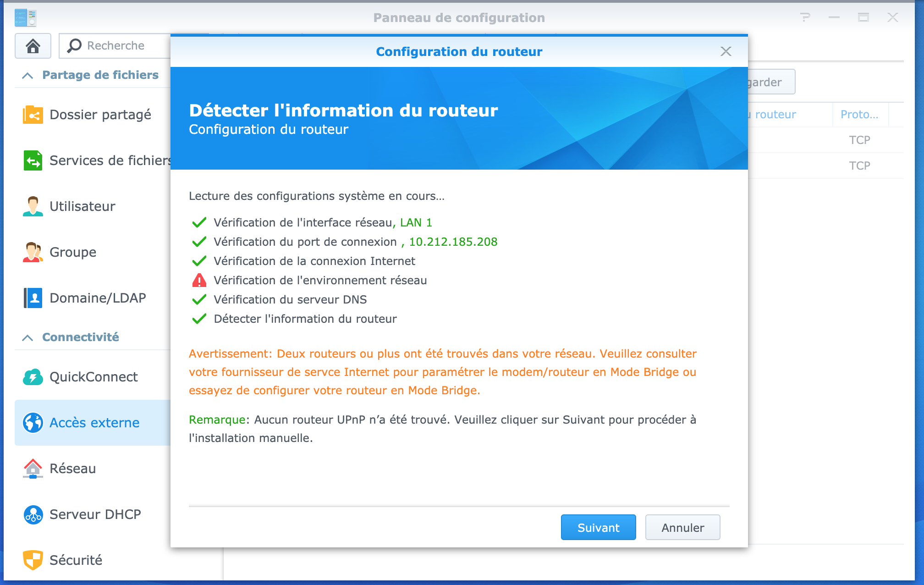
Task: Click the red network environment warning icon
Action: click(x=199, y=280)
